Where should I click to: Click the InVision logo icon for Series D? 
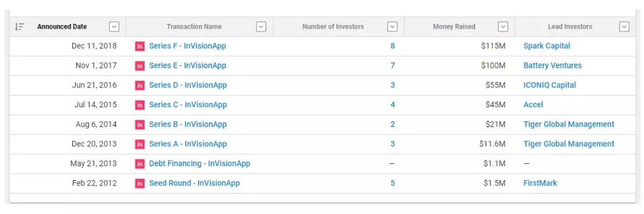[x=140, y=85]
